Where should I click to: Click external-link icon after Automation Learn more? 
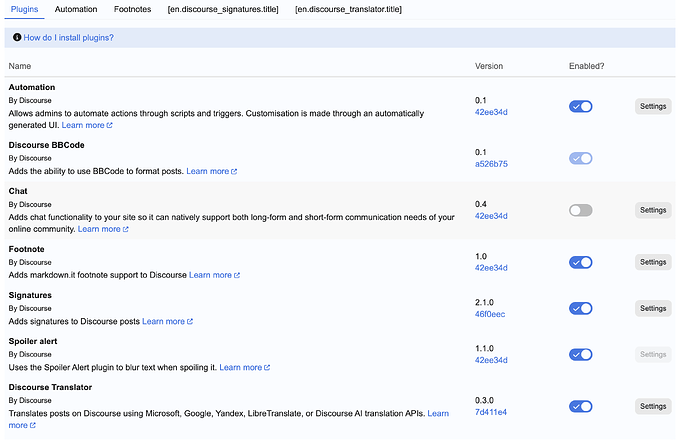pos(110,125)
